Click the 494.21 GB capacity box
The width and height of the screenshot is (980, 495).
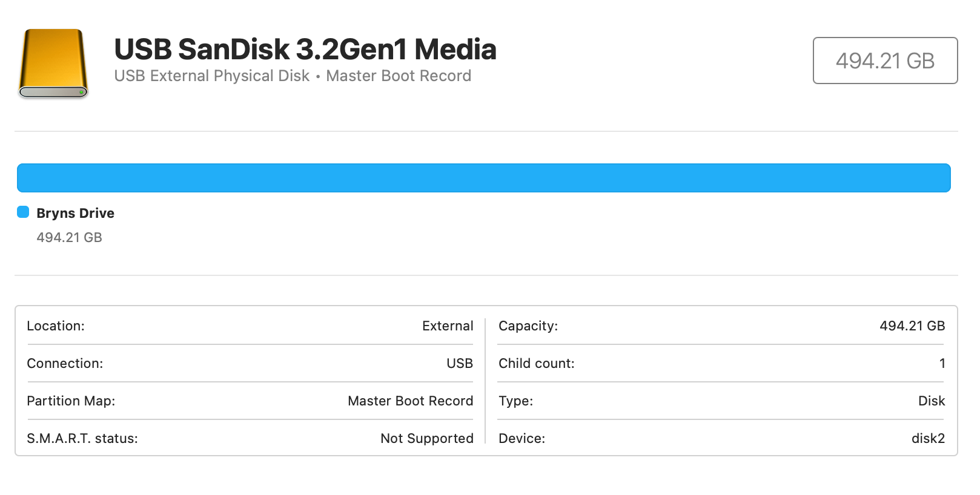[885, 61]
